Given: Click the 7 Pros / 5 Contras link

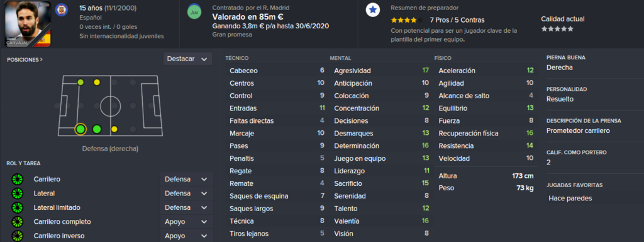Looking at the screenshot, I should click(x=457, y=20).
